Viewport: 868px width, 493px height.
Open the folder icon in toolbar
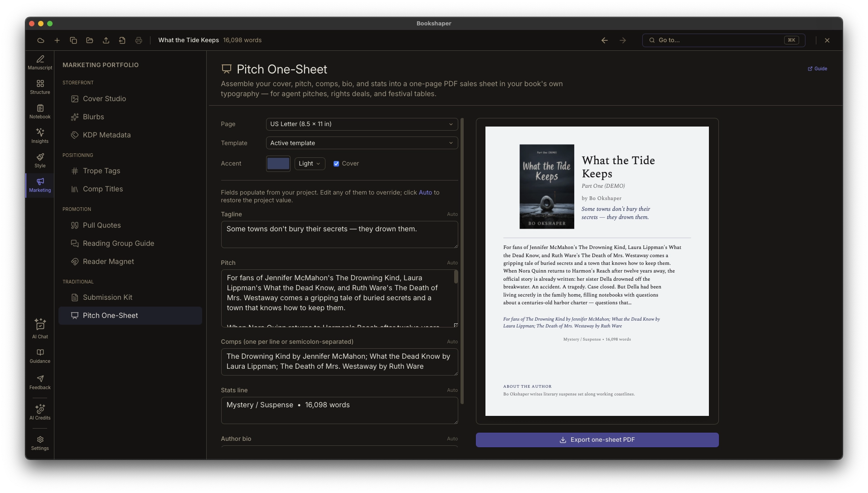90,40
